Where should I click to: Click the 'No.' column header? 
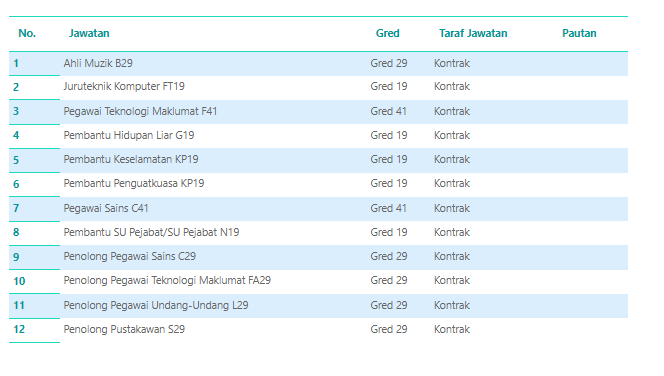pos(27,33)
